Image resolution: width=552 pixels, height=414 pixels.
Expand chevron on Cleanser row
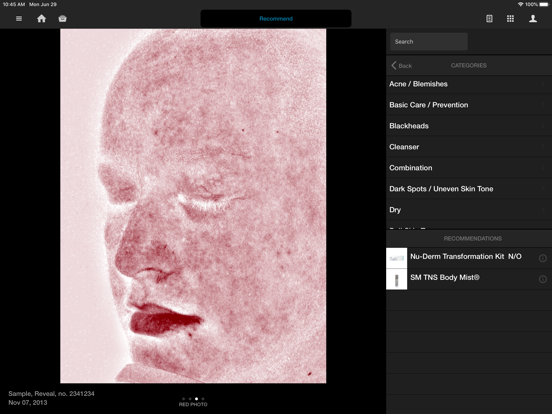[544, 147]
